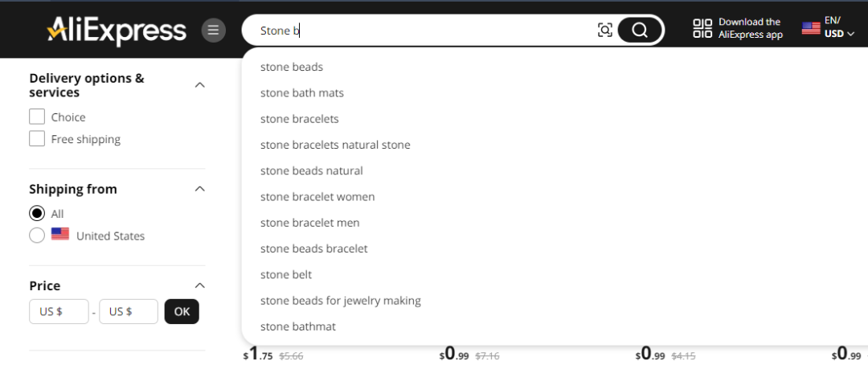Image resolution: width=868 pixels, height=365 pixels.
Task: Open the EN/USD language currency dropdown
Action: pos(839,28)
